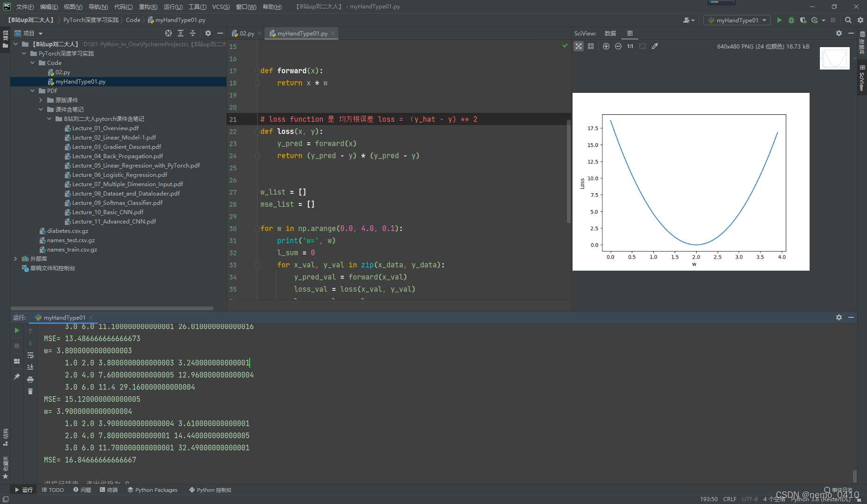The image size is (867, 504).
Task: Open run configuration dropdown myHandType01
Action: (737, 20)
